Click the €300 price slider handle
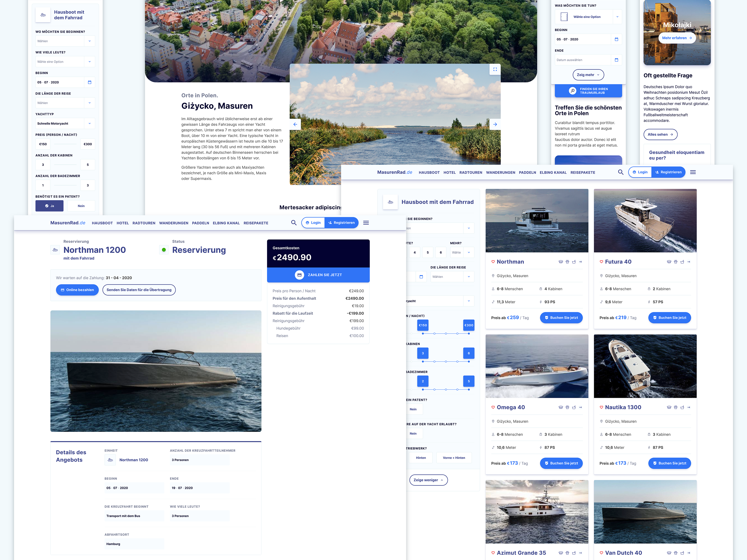Viewport: 747px width, 560px height. coord(469,325)
